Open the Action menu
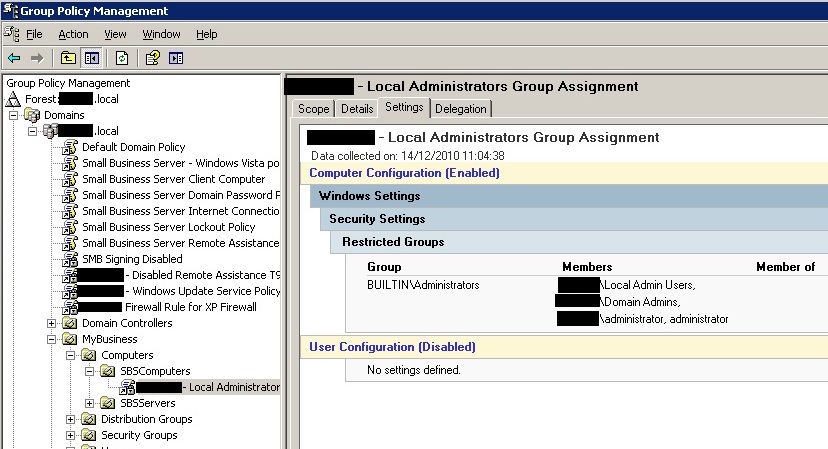Image resolution: width=828 pixels, height=449 pixels. coord(73,34)
